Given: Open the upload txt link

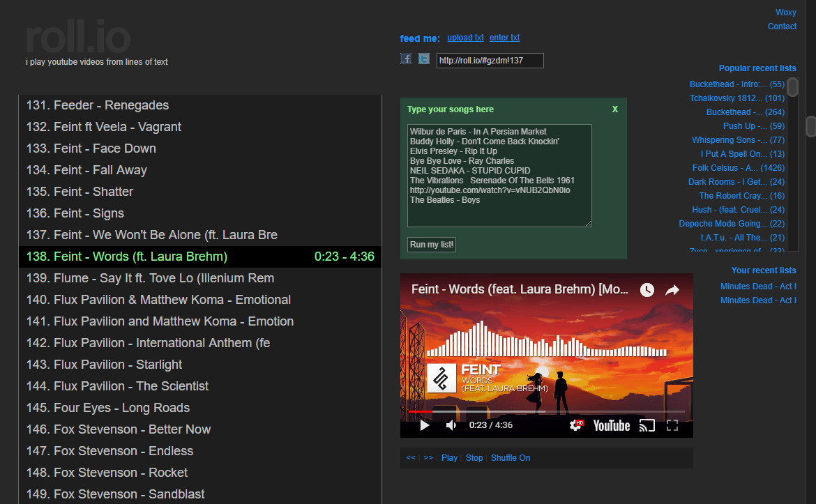Looking at the screenshot, I should point(465,38).
